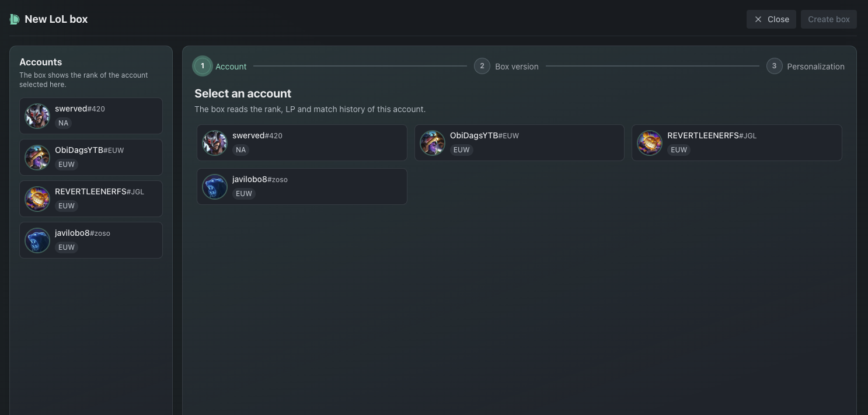The width and height of the screenshot is (868, 415).
Task: Go to step 1 Account circle
Action: 203,66
